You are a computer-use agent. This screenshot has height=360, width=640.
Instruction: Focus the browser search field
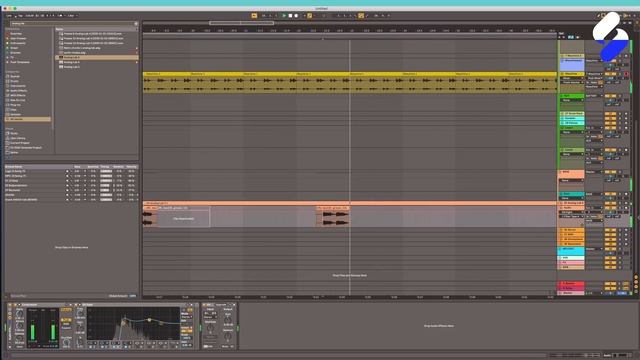click(72, 24)
